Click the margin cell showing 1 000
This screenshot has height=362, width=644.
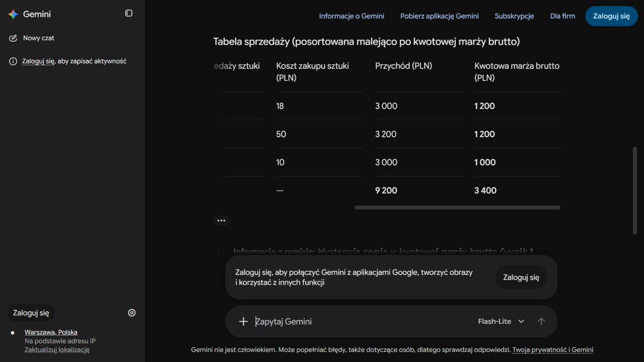click(x=485, y=162)
